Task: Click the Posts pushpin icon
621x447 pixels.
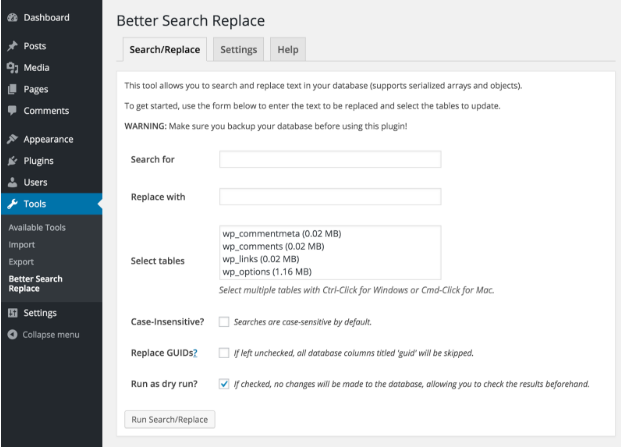Action: 13,46
